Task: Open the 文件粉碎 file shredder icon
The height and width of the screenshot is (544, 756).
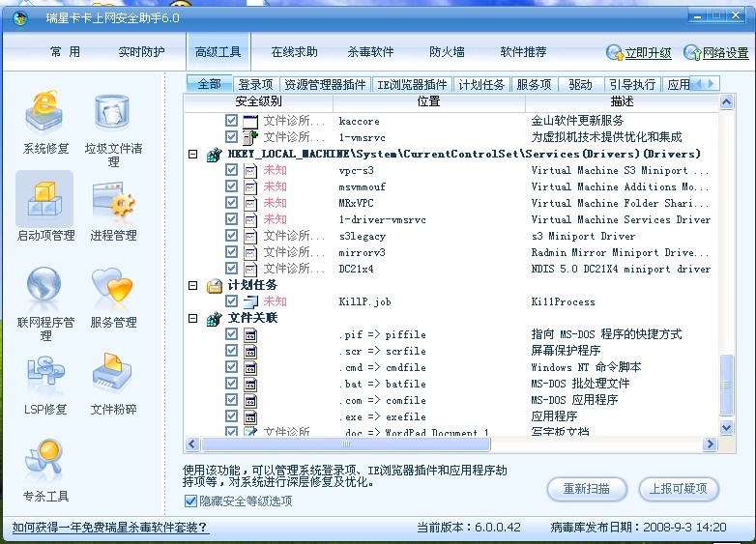Action: (111, 372)
